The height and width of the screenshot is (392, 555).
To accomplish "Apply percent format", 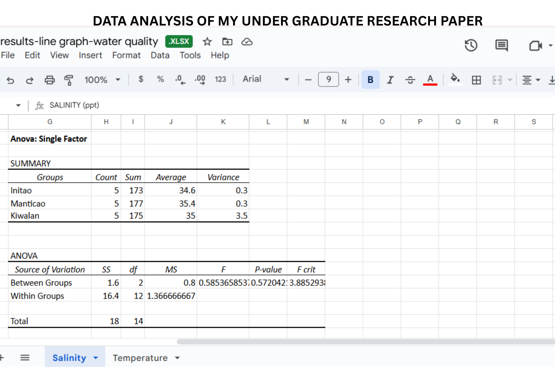I will coord(160,79).
